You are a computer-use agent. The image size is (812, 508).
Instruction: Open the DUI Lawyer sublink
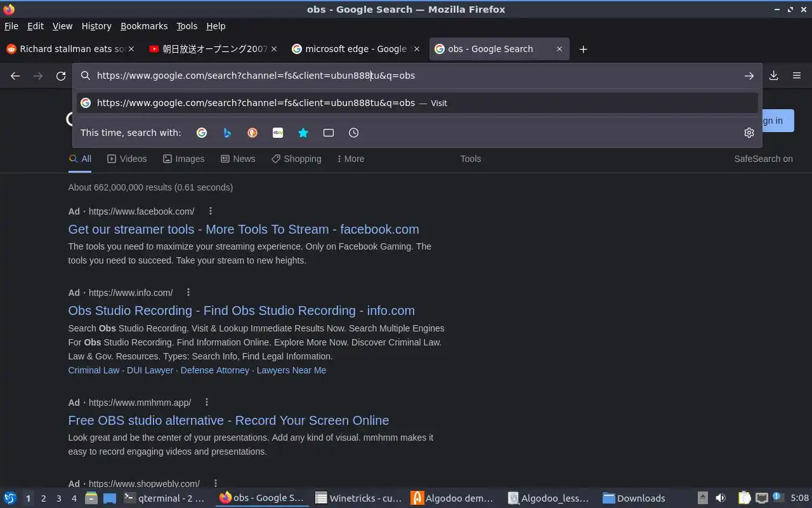coord(150,370)
